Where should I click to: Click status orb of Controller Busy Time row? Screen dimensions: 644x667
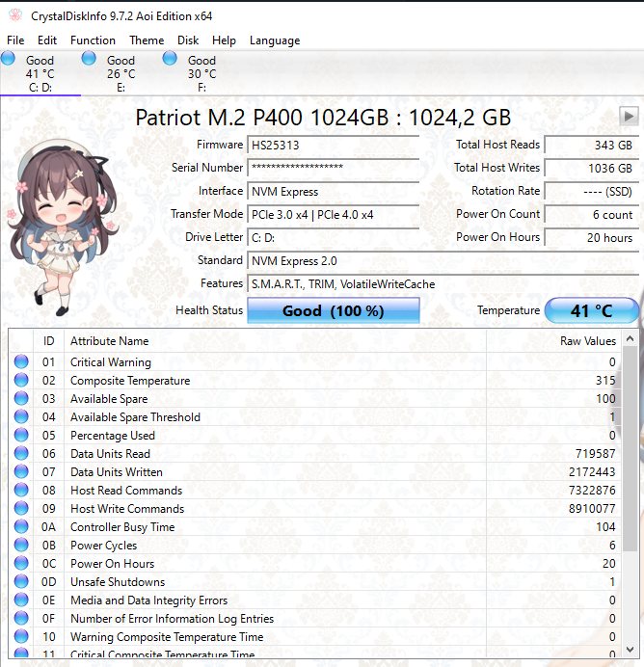point(21,526)
